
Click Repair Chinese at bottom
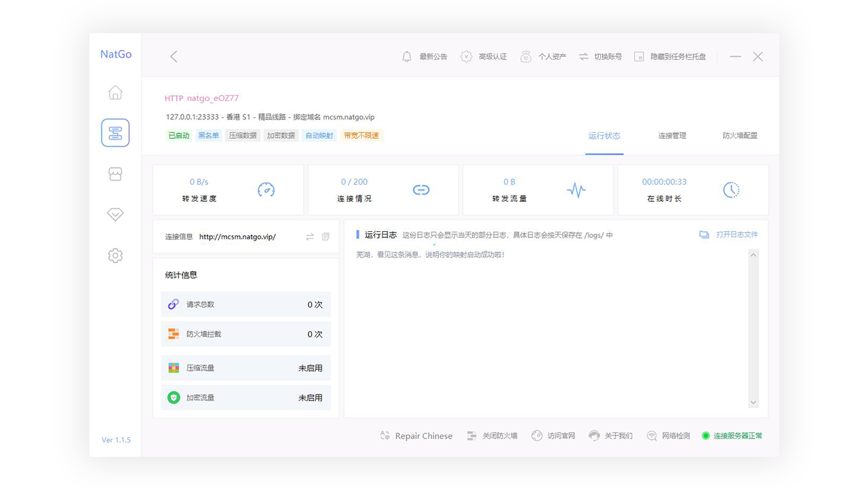click(x=416, y=436)
